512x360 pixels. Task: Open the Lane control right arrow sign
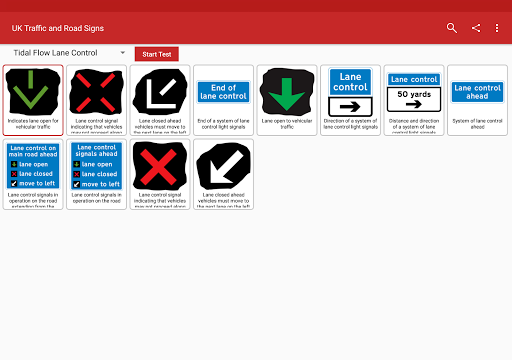click(x=350, y=100)
